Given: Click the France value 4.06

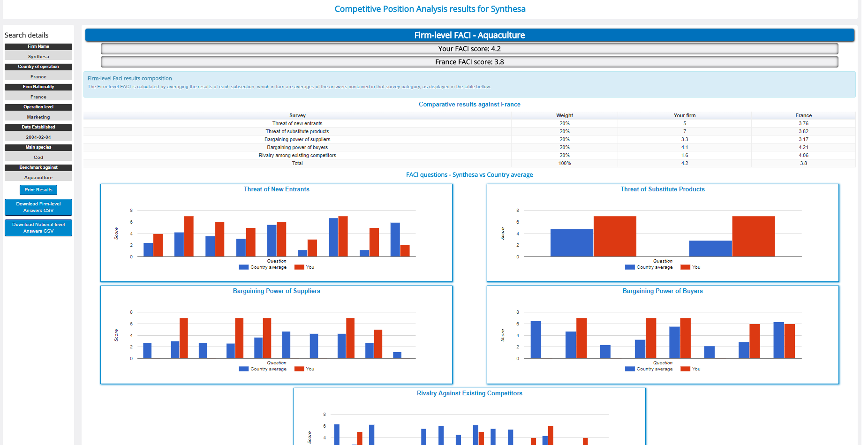Looking at the screenshot, I should (803, 156).
